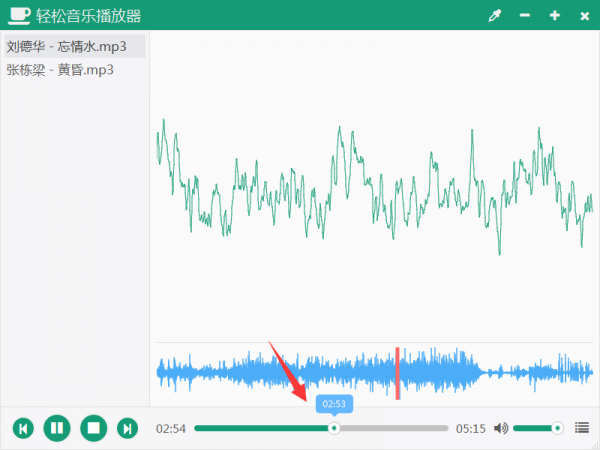
Task: Open the skin color eyedropper tool
Action: click(493, 15)
